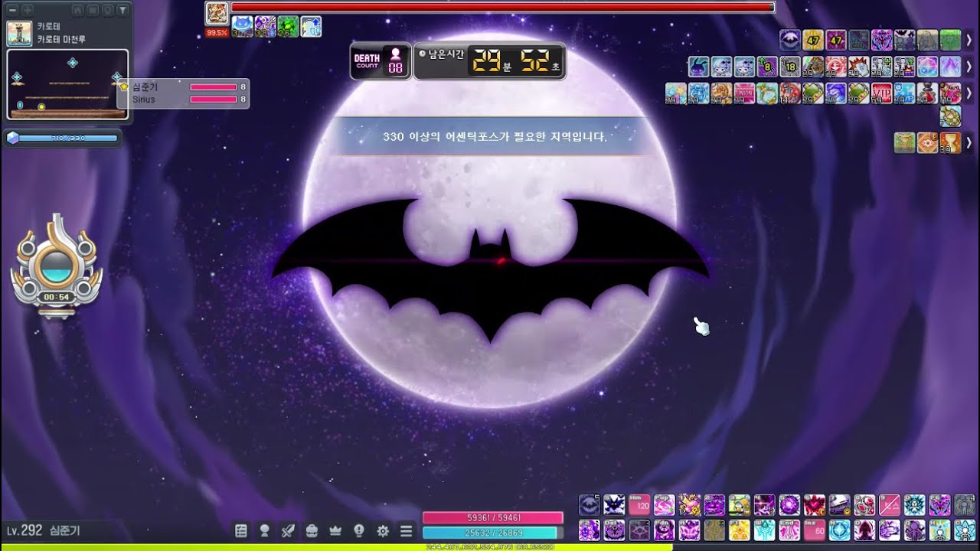980x551 pixels.
Task: Click the green leafy buff icon in top row
Action: click(951, 40)
